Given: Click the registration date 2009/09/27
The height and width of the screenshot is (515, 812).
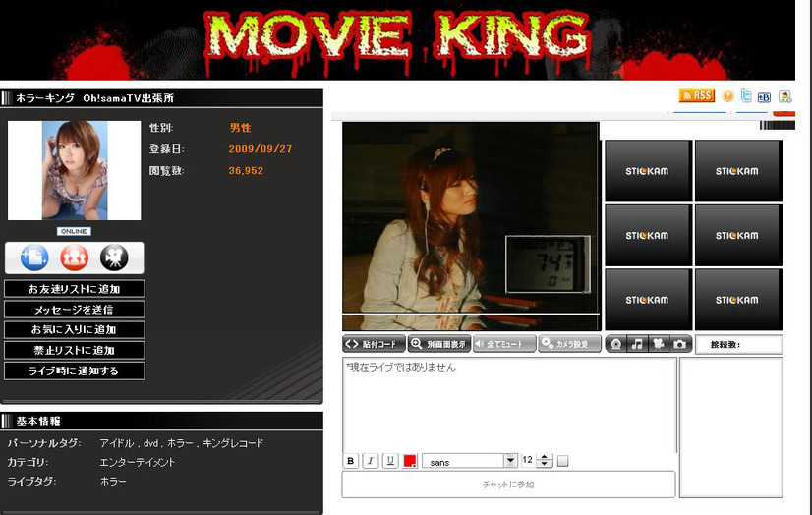Looking at the screenshot, I should coord(261,149).
